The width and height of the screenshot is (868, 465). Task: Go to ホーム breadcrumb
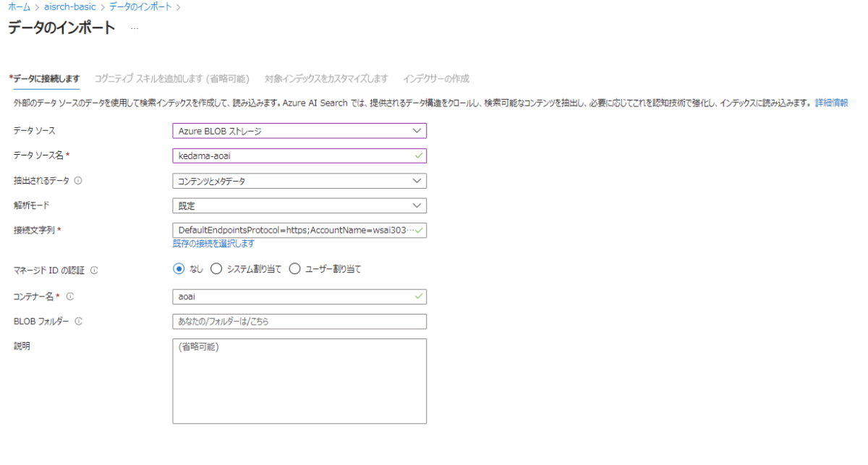19,7
